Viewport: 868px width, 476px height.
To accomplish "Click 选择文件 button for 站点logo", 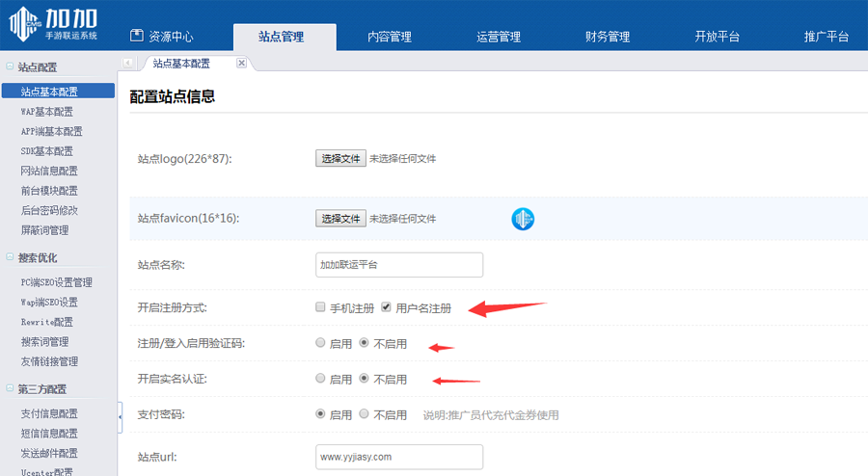I will coord(339,158).
